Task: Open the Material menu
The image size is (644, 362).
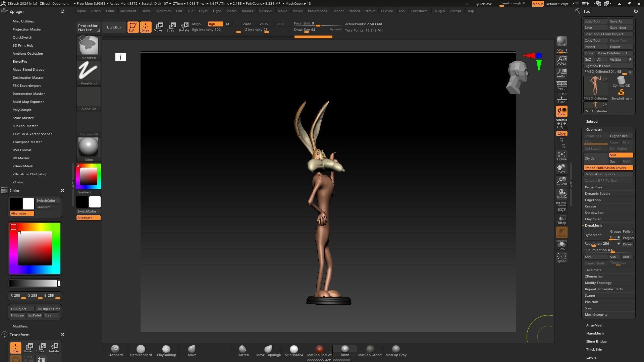Action: (x=265, y=11)
